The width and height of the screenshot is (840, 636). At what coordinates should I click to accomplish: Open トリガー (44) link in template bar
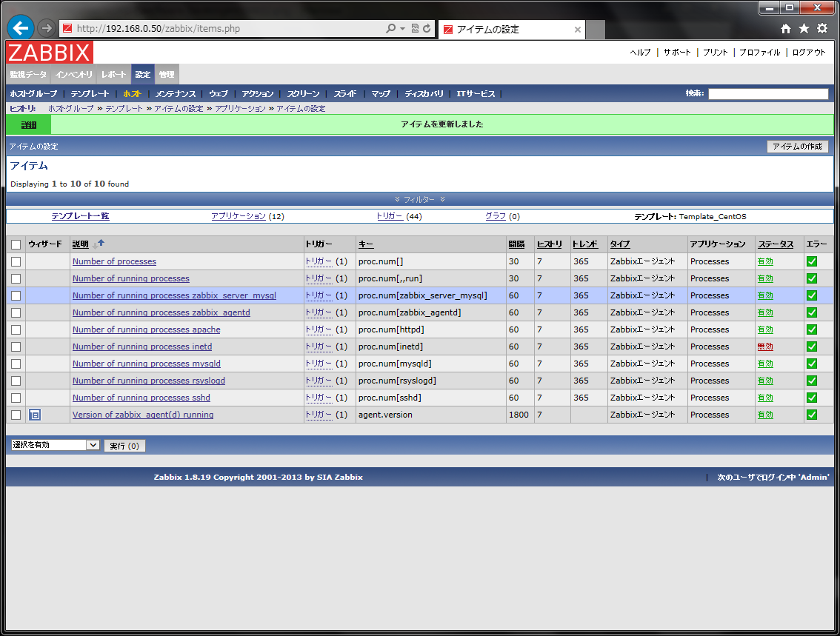tap(390, 216)
